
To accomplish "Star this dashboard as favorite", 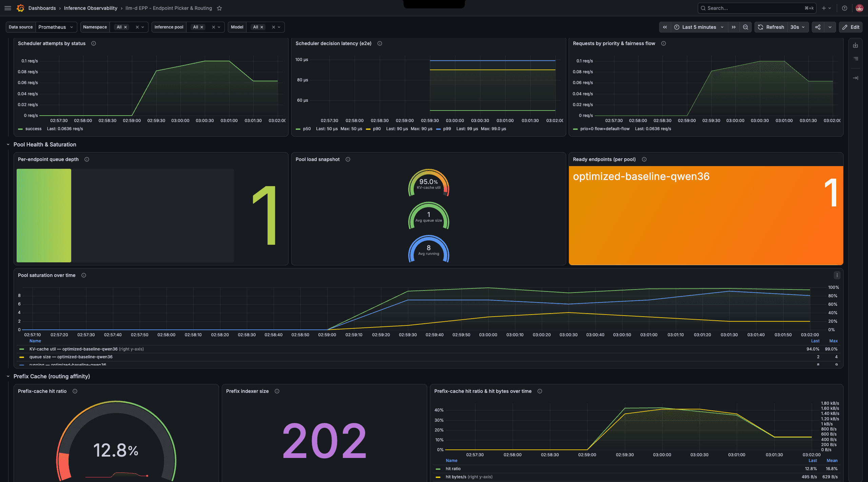I will 219,8.
